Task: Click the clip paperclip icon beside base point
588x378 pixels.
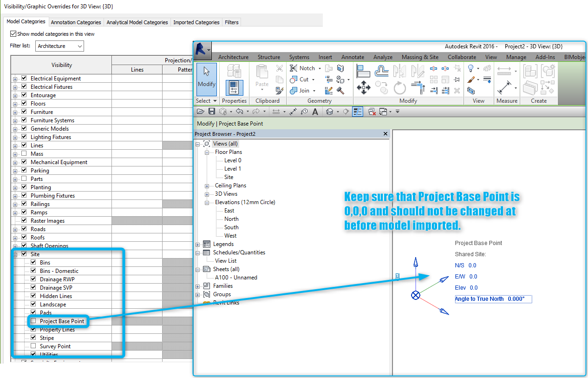Action: (398, 277)
